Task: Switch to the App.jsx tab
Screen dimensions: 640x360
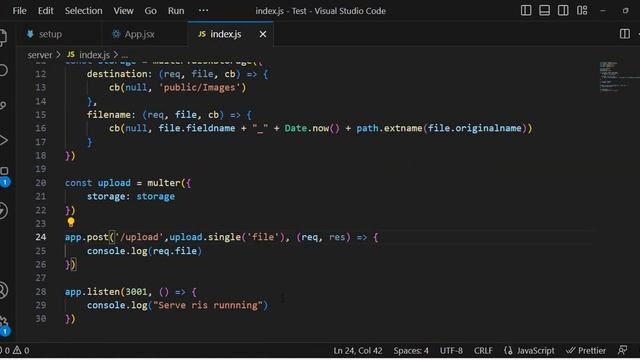Action: [x=133, y=34]
